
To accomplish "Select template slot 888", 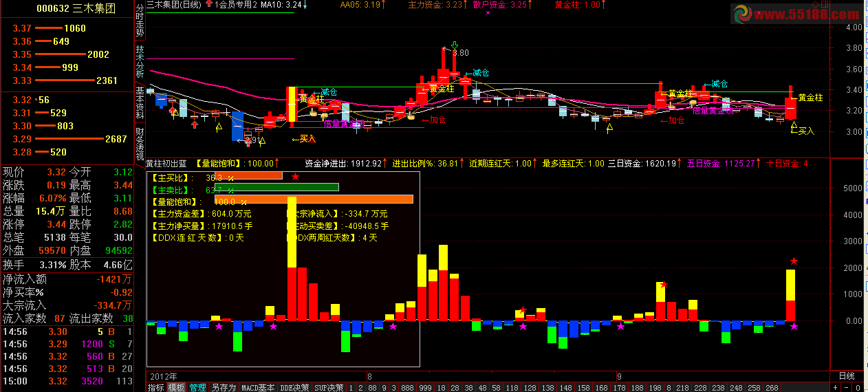I will coord(408,387).
